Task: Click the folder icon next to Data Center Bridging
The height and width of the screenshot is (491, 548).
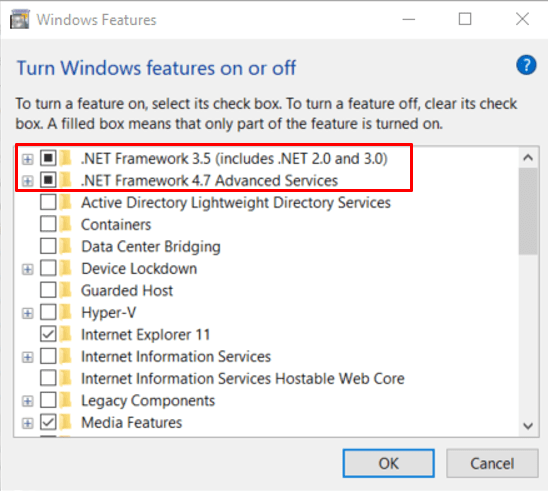Action: click(65, 246)
